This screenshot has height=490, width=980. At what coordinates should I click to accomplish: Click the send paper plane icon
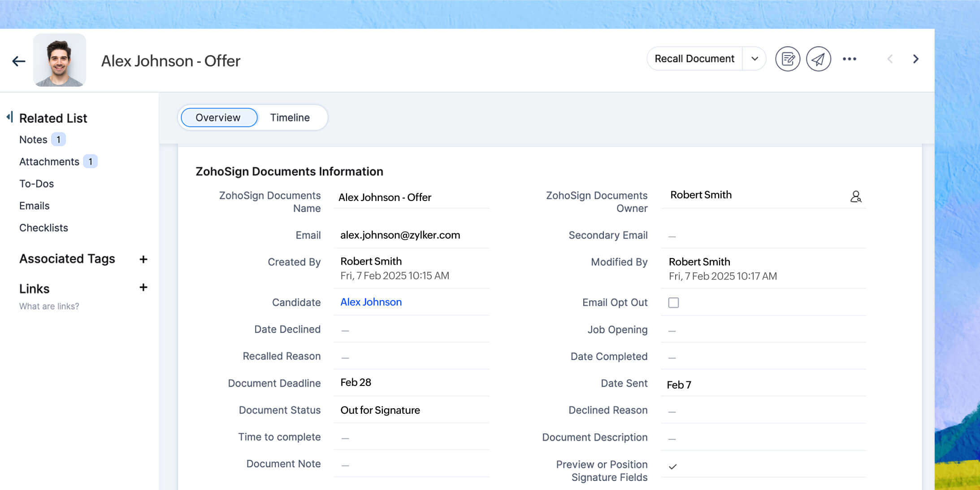click(819, 59)
